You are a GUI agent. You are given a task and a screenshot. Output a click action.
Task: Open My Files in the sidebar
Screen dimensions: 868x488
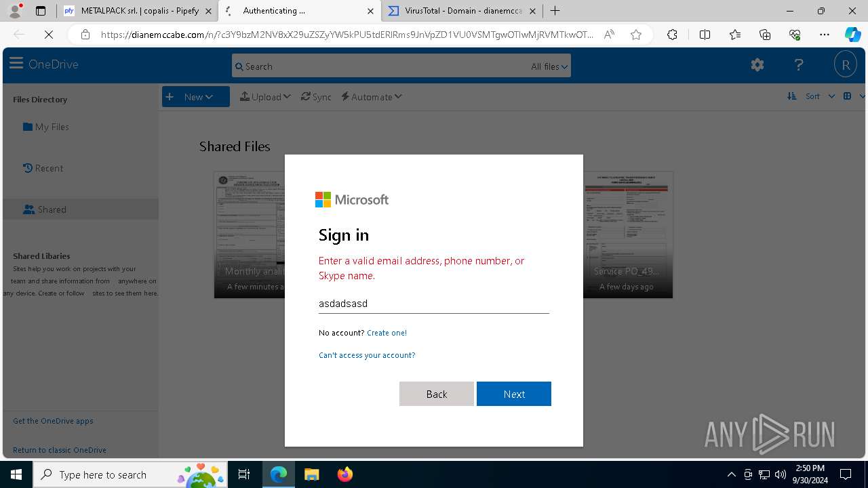[x=46, y=127]
